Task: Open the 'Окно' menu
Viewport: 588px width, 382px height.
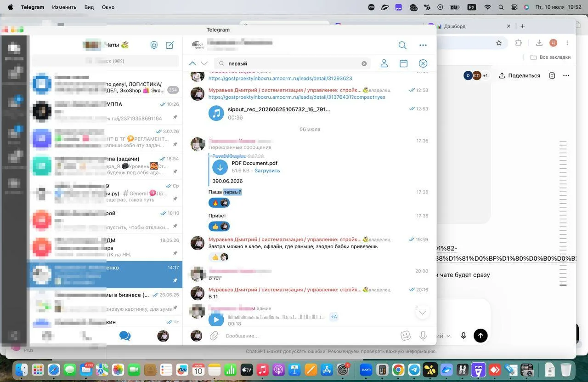Action: pos(108,7)
